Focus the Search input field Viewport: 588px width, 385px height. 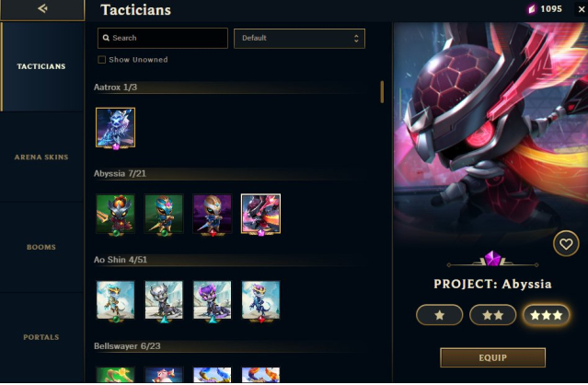pyautogui.click(x=163, y=39)
